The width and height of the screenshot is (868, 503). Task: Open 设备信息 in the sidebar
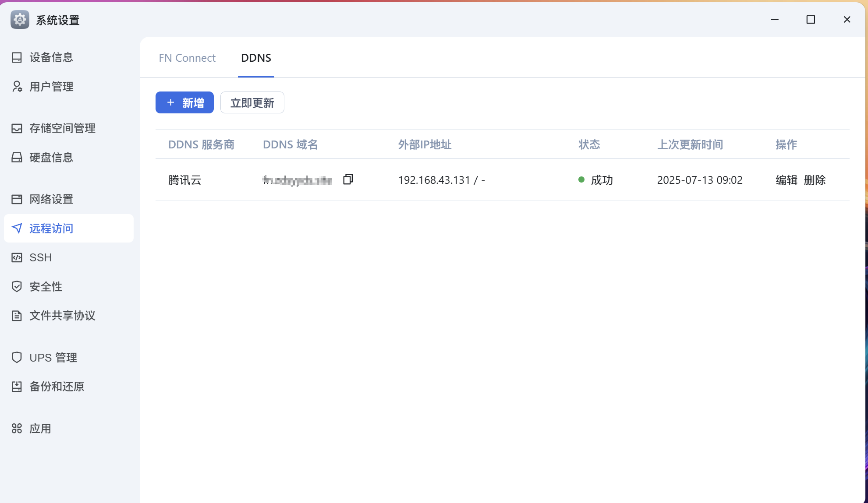(69, 57)
